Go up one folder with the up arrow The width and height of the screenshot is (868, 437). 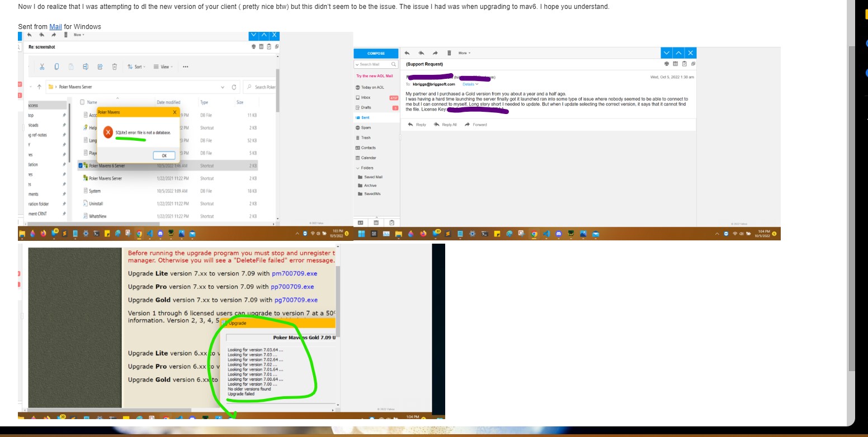[39, 87]
